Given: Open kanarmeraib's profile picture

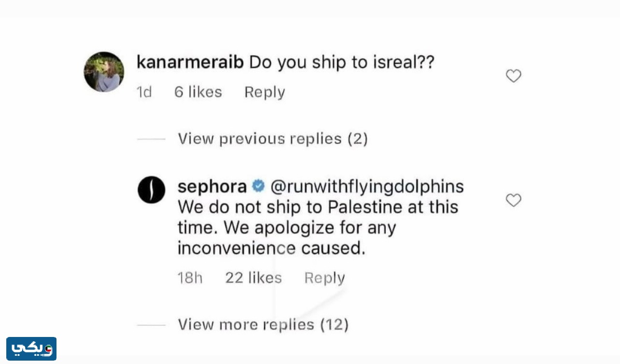Looking at the screenshot, I should pos(104,72).
